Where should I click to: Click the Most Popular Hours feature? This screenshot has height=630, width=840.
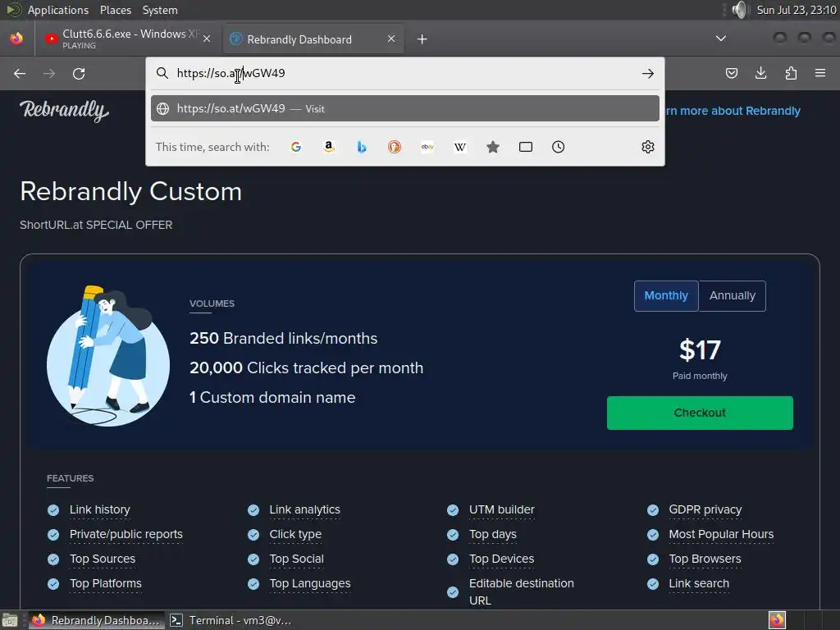pyautogui.click(x=721, y=534)
